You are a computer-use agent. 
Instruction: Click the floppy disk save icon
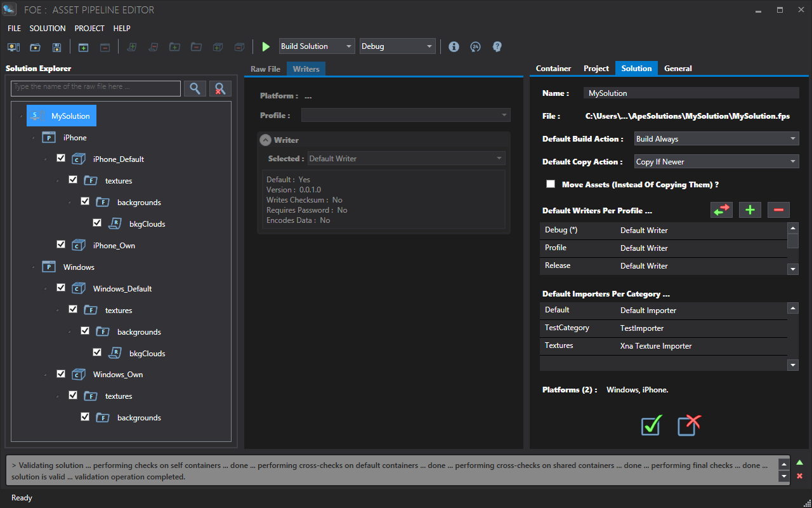point(56,47)
